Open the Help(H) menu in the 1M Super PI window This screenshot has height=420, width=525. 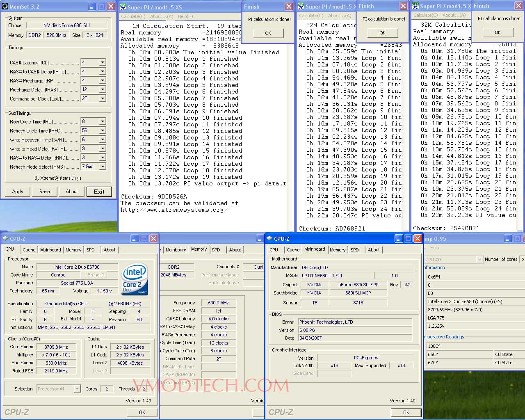point(185,16)
